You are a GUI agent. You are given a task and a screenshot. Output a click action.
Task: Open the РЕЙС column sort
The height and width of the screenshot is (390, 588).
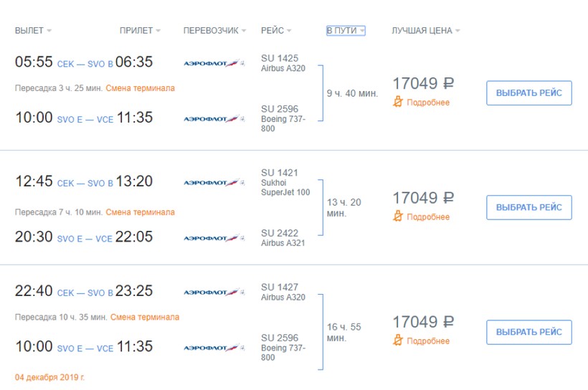277,31
